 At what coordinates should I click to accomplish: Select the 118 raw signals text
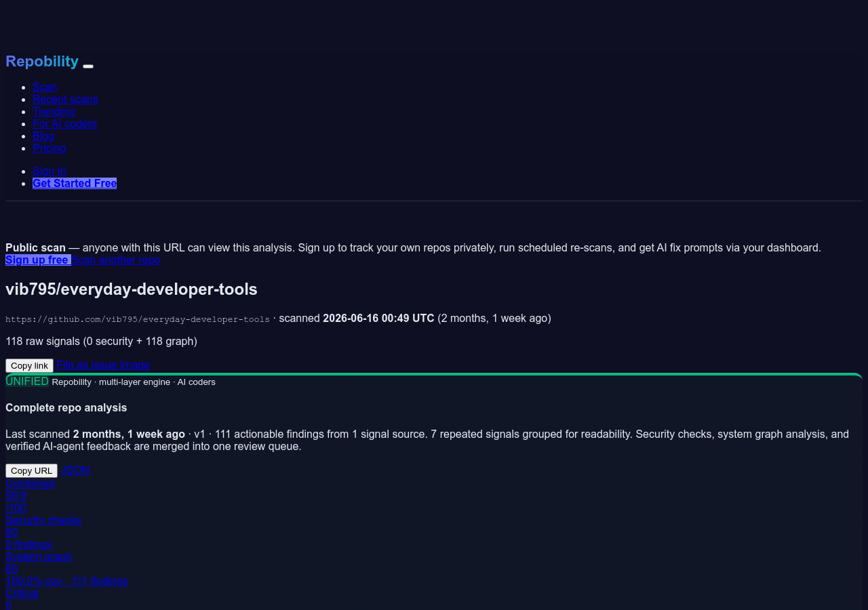click(101, 341)
